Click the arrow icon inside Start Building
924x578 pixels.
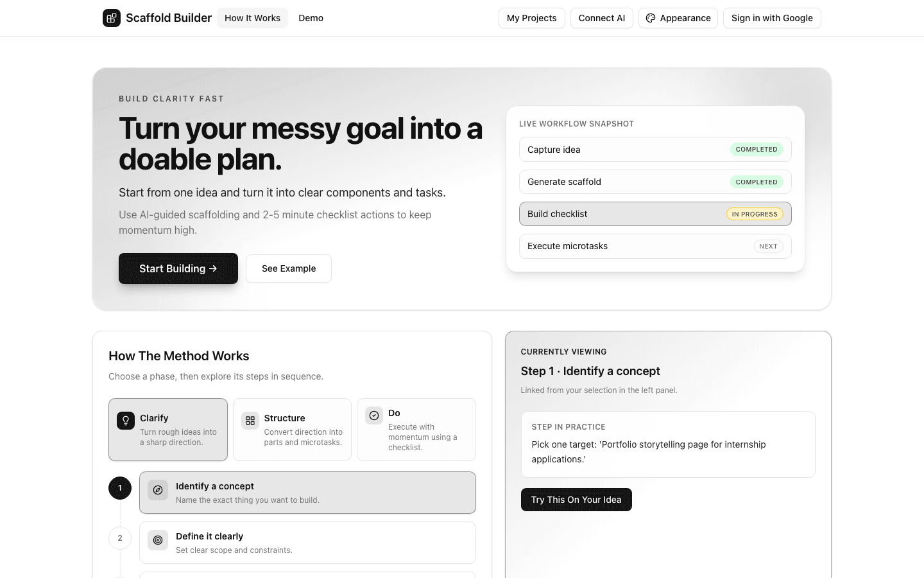click(x=214, y=268)
